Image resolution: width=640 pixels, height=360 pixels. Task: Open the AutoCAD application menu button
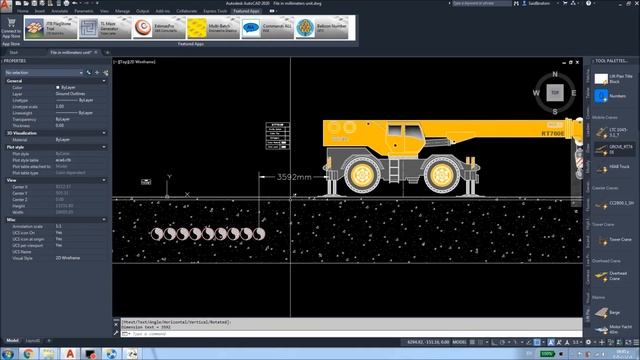(6, 6)
